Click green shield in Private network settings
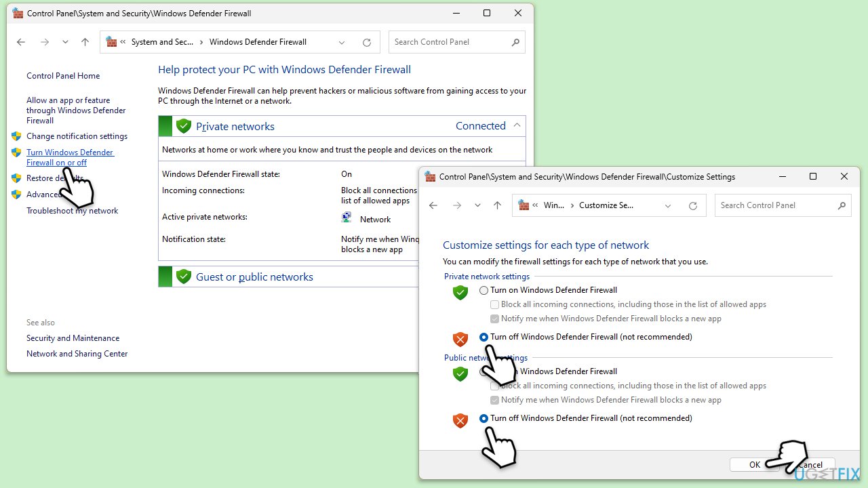The width and height of the screenshot is (868, 488). (460, 292)
